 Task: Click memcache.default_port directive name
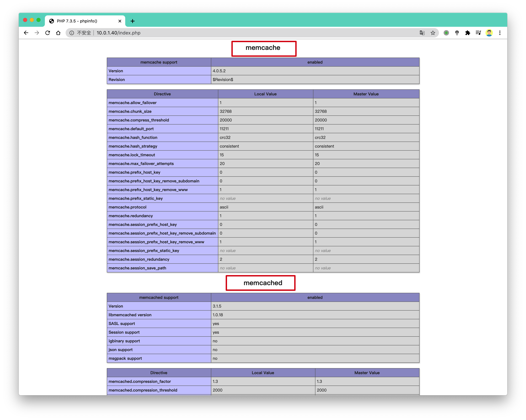pyautogui.click(x=131, y=129)
